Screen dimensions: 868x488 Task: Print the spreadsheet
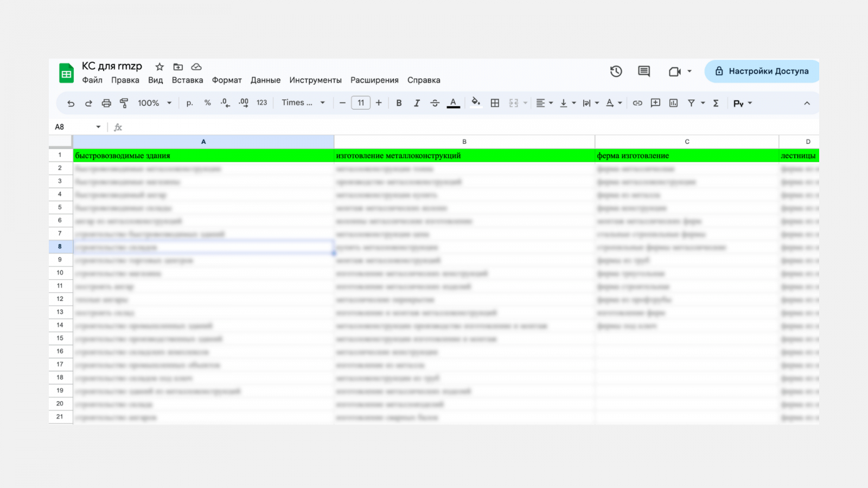click(x=106, y=103)
